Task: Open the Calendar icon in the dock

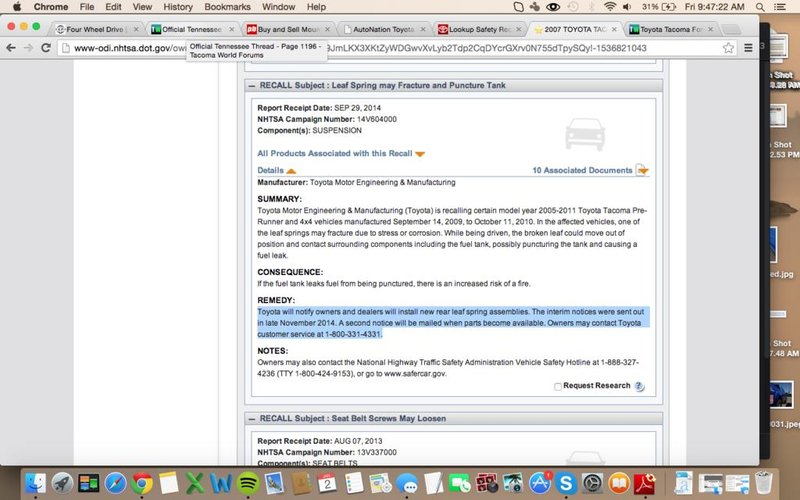Action: coord(327,483)
